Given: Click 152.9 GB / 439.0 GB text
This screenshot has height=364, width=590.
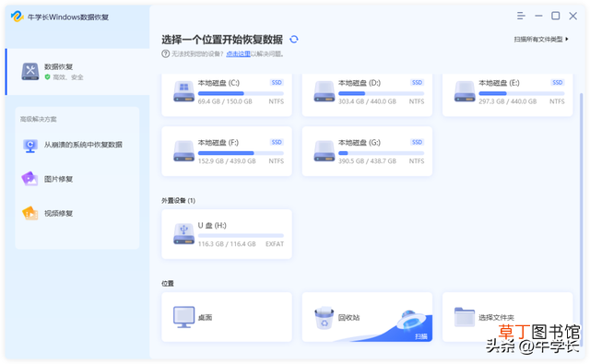Looking at the screenshot, I should coord(227,161).
